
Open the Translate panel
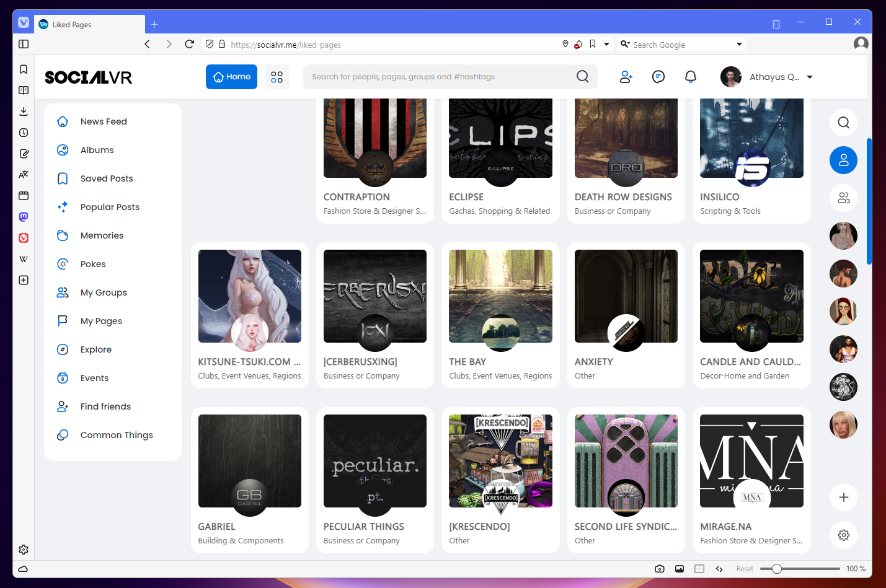tap(24, 175)
